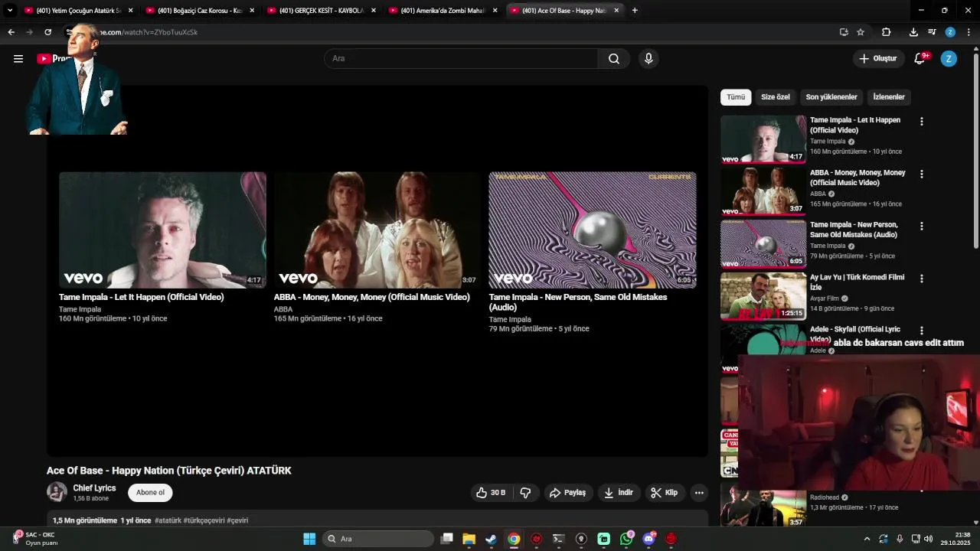Select the Son yüklenenler filter chip
This screenshot has height=551, width=980.
(831, 97)
